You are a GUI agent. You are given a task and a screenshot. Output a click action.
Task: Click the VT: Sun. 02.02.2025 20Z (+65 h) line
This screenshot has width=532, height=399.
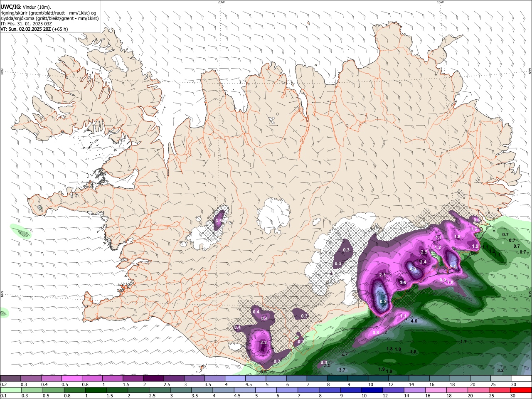click(34, 29)
